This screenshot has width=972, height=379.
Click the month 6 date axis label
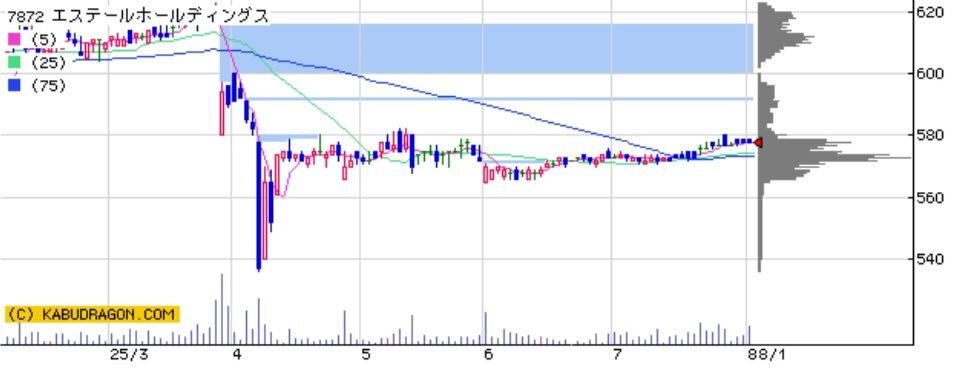coord(488,354)
